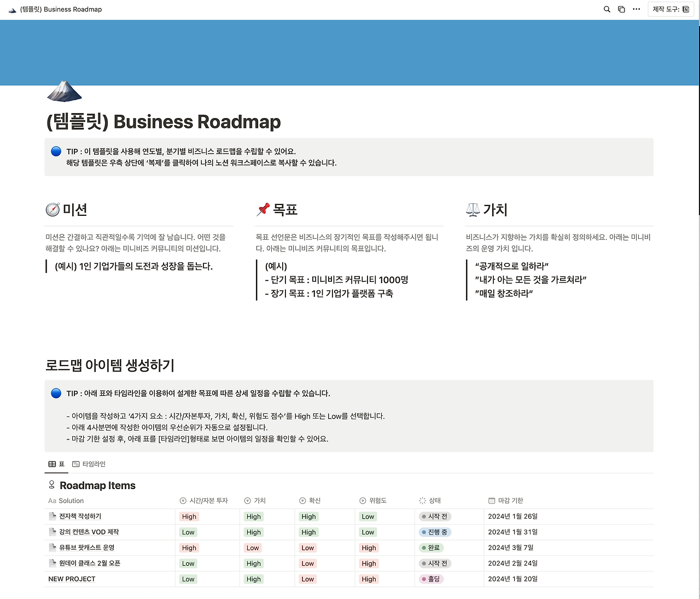Click the duplicate pages icon next to search
700x599 pixels.
[621, 9]
